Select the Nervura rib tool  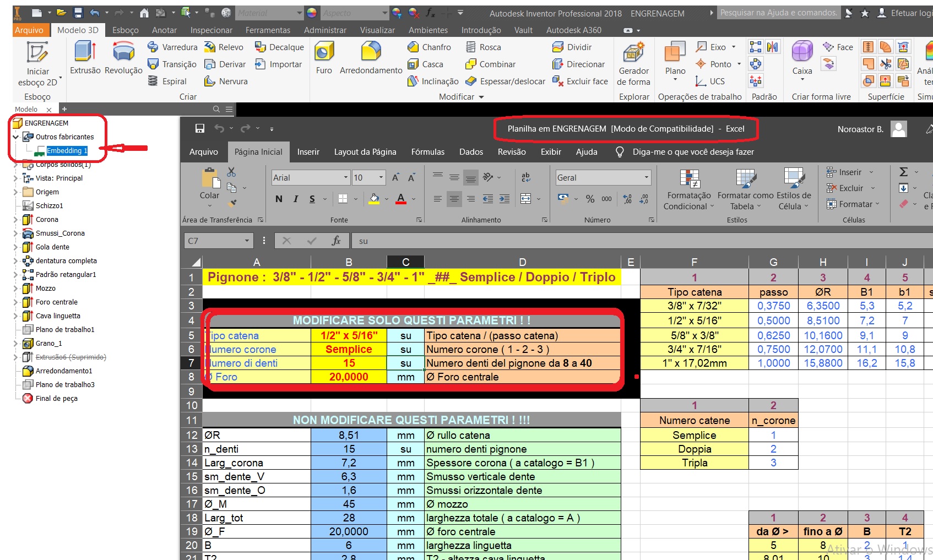click(226, 81)
